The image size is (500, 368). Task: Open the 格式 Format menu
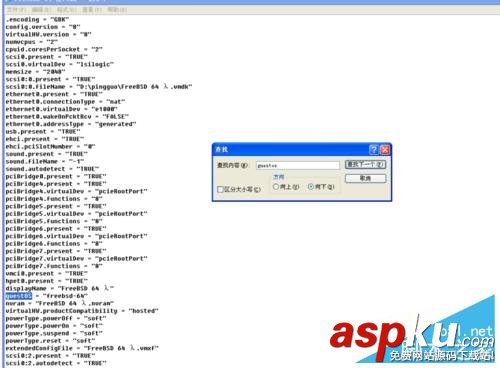coord(67,10)
